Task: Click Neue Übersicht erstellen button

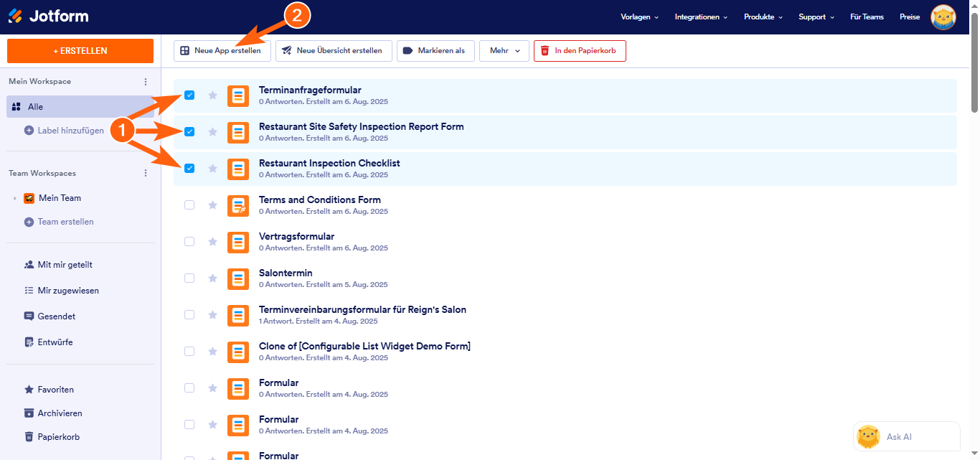Action: pyautogui.click(x=334, y=51)
